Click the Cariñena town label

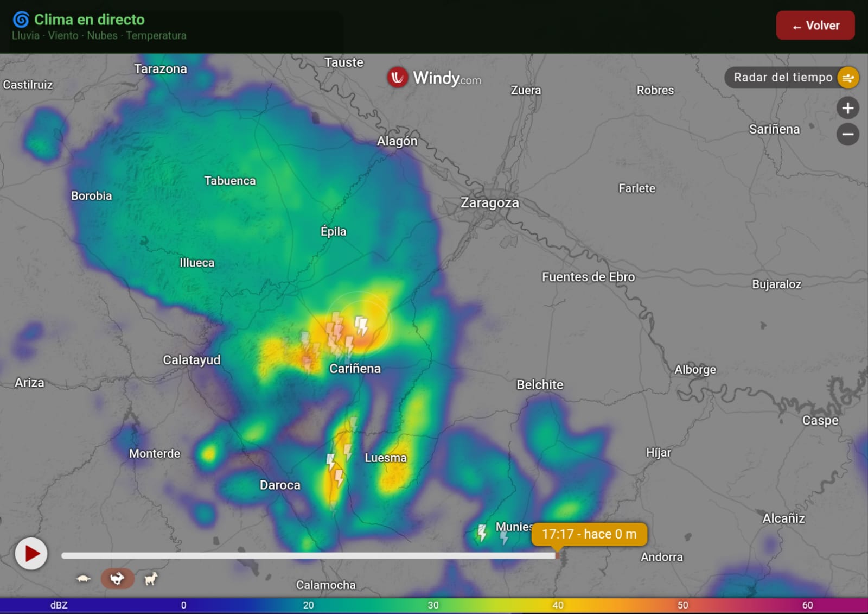click(x=355, y=369)
